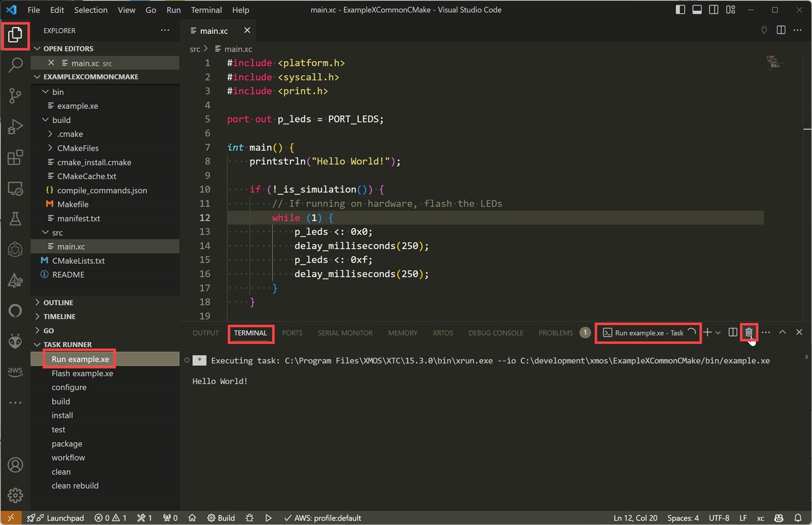Open notifications bell in status bar
Viewport: 812px width, 525px height.
tap(798, 518)
